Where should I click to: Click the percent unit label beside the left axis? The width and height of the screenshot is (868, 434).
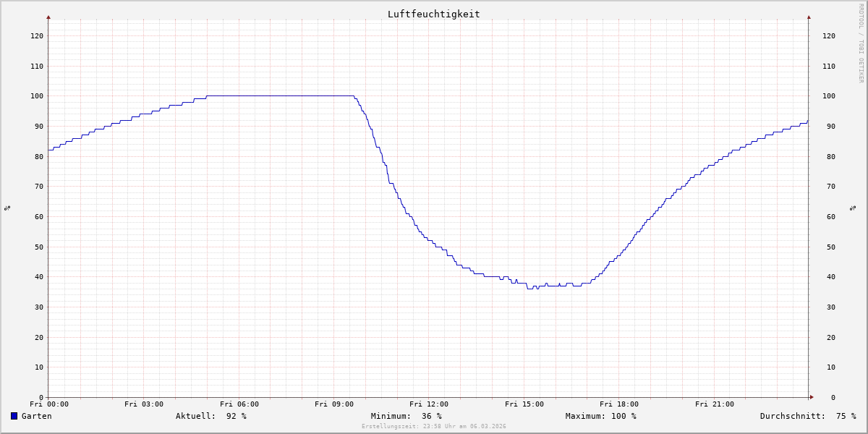point(7,208)
